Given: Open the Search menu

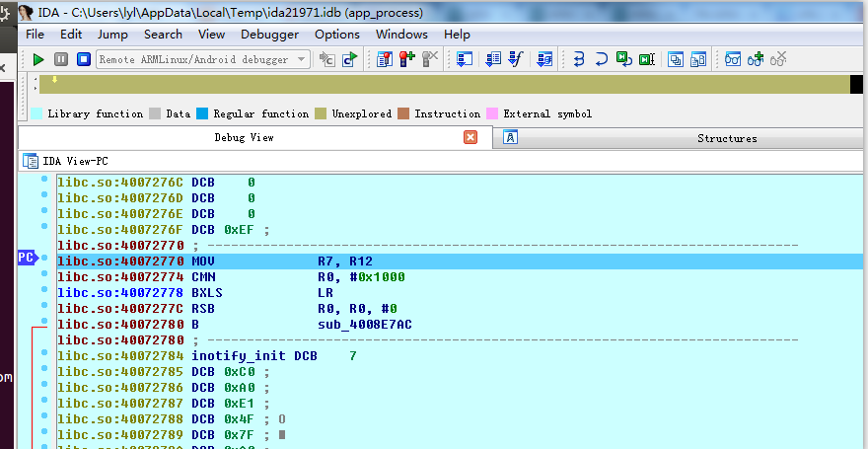Looking at the screenshot, I should [x=164, y=35].
